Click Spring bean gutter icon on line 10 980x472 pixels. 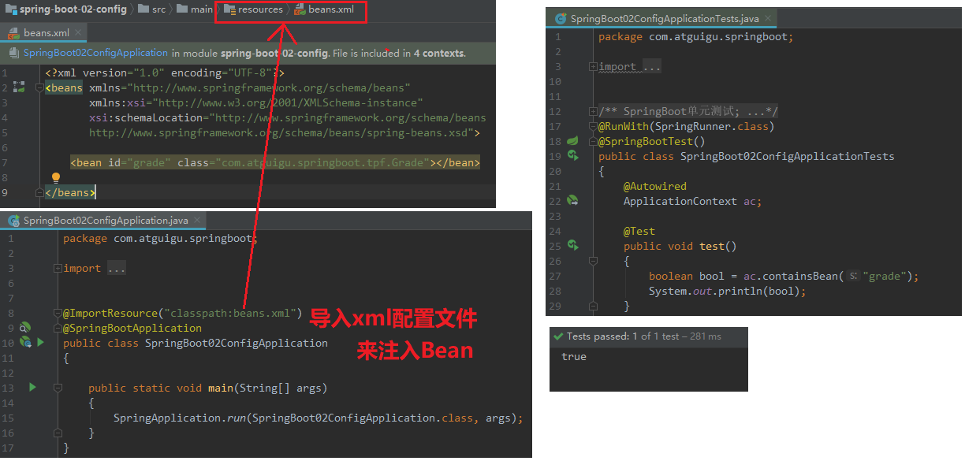click(25, 343)
